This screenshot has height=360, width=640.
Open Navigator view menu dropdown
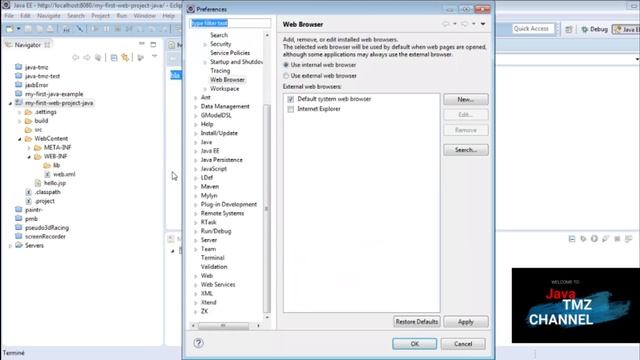click(x=155, y=57)
